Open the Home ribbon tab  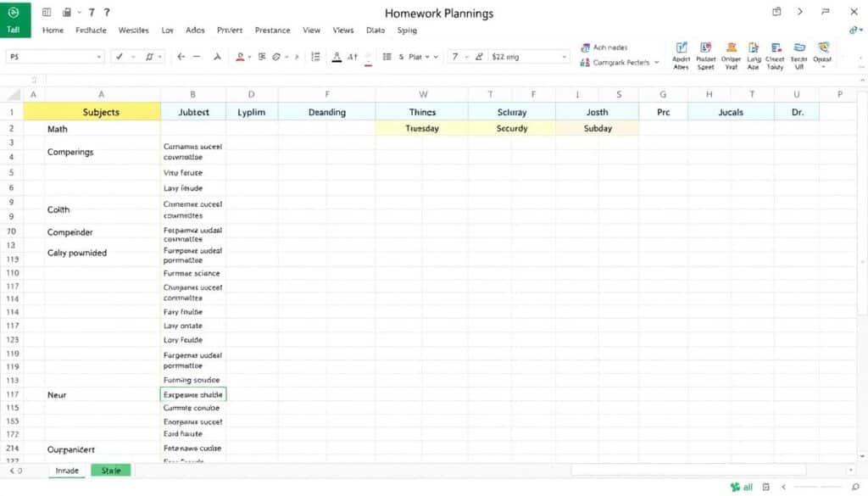(x=53, y=31)
